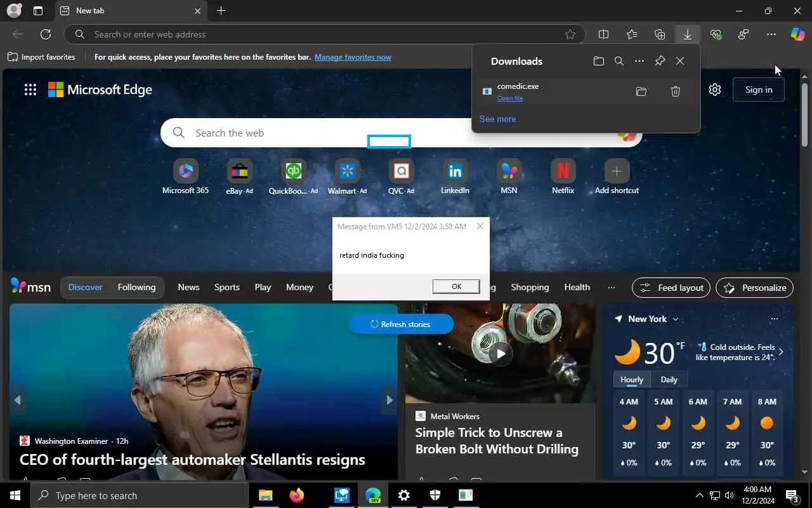Open the LinkedIn shortcut tile

click(x=455, y=177)
